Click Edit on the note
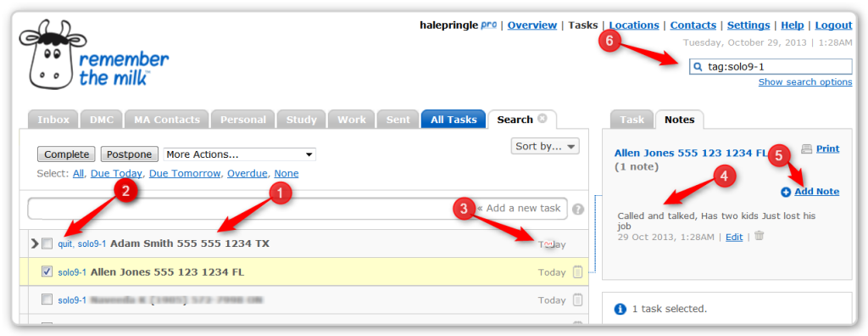The image size is (868, 336). pos(734,237)
